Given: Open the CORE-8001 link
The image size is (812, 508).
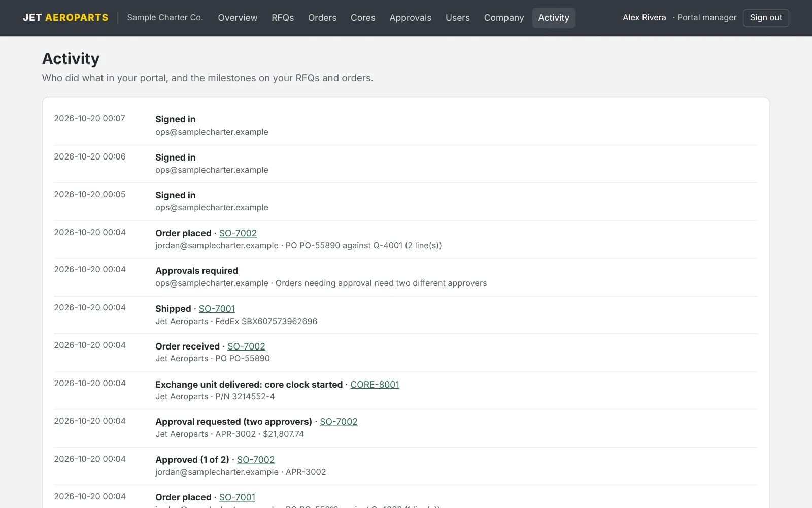Looking at the screenshot, I should click(375, 385).
